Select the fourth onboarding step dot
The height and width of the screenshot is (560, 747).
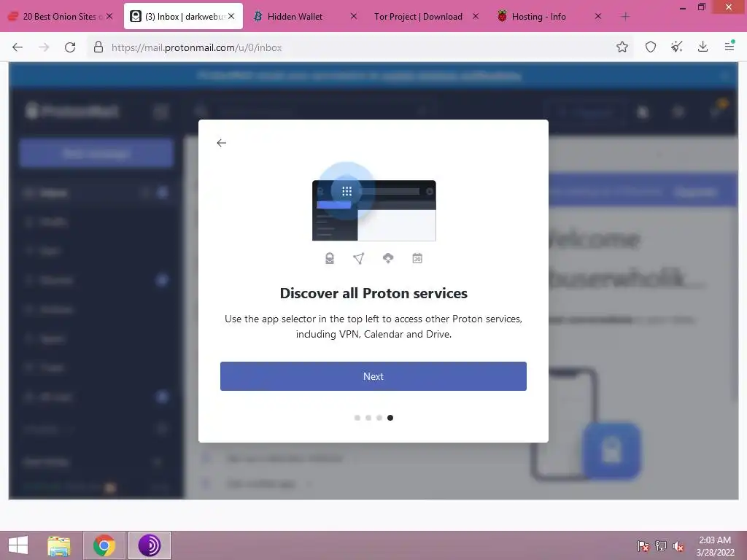pyautogui.click(x=390, y=418)
